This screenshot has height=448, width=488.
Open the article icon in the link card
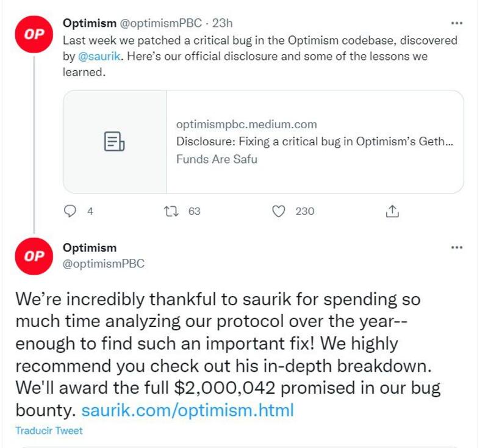point(115,142)
